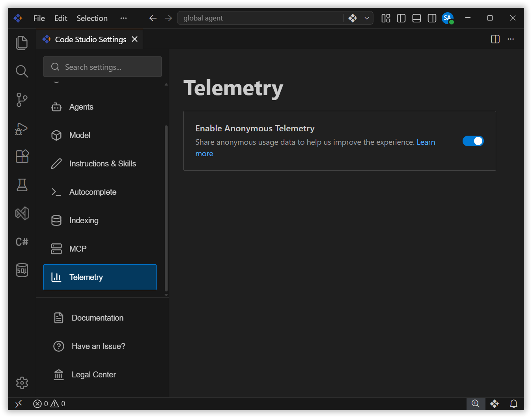
Task: Open the Run and Debug view
Action: tap(22, 128)
